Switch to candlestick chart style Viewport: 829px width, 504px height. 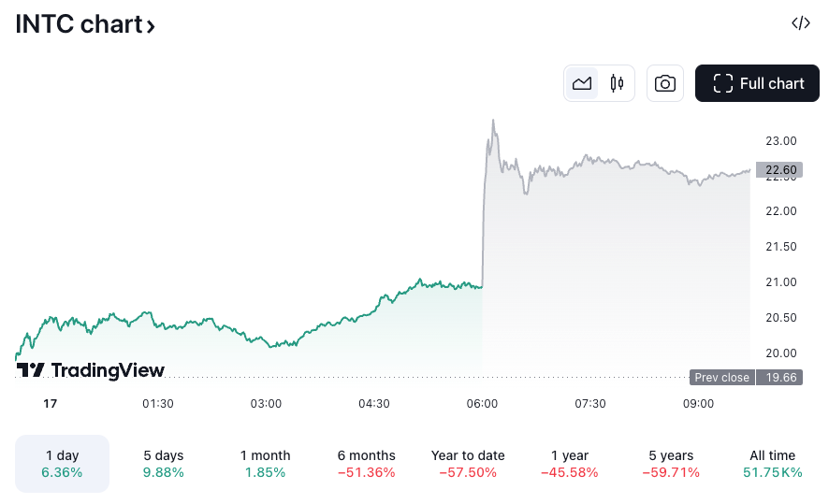617,83
